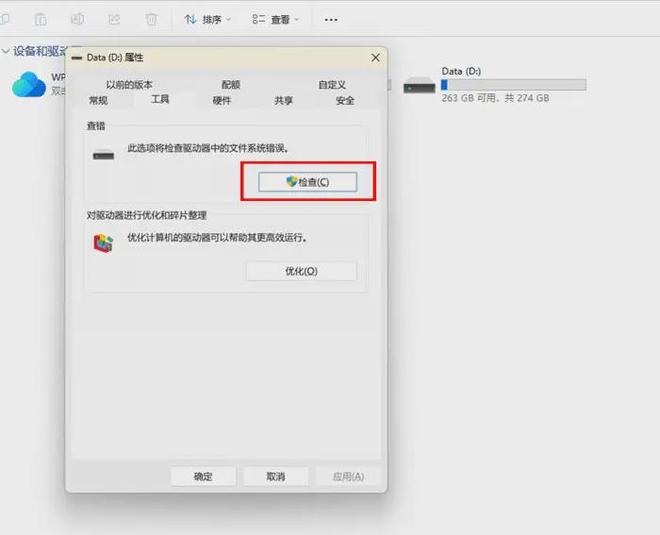Go to the 安全 tab
The height and width of the screenshot is (535, 660).
pyautogui.click(x=345, y=100)
